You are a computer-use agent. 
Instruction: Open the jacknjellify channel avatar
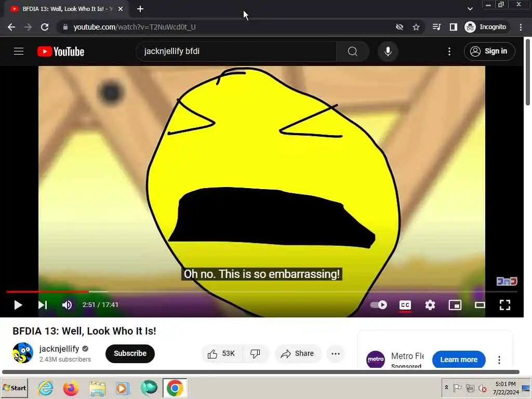[23, 353]
